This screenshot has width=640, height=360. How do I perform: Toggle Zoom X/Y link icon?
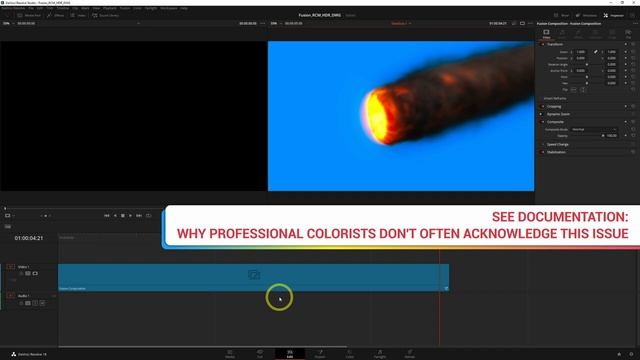(596, 52)
